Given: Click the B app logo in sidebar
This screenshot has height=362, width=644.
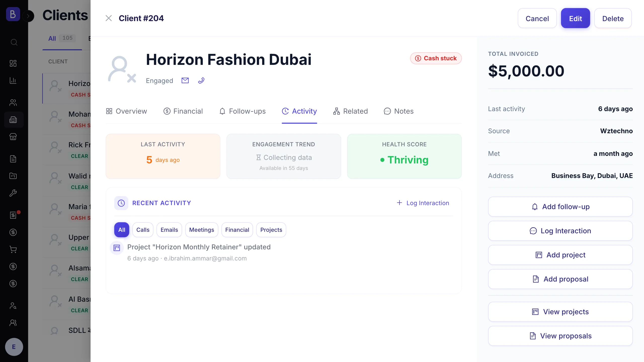Looking at the screenshot, I should pyautogui.click(x=13, y=14).
